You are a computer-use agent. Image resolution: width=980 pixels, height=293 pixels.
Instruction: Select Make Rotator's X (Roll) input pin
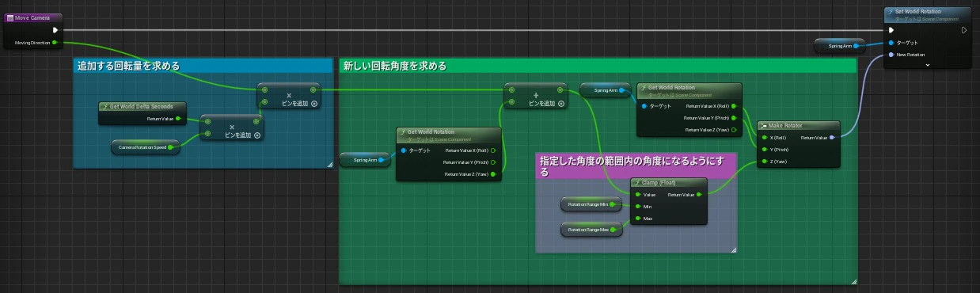click(x=765, y=138)
